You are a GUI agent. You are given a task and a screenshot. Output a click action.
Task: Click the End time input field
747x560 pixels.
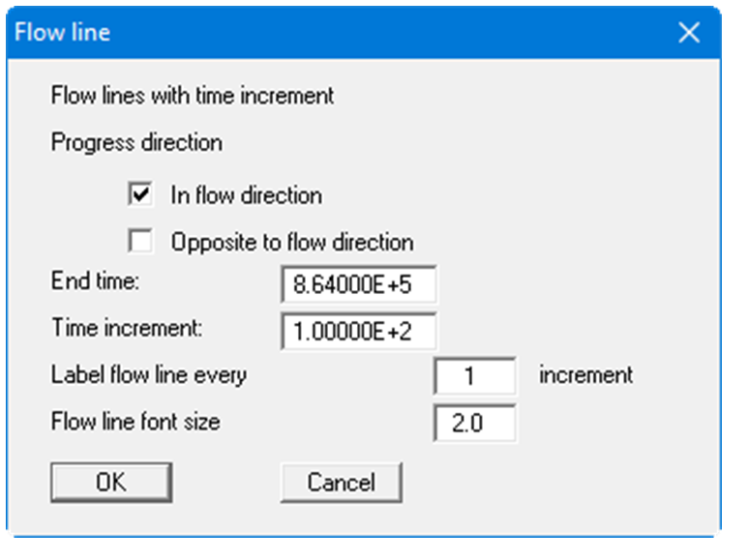pyautogui.click(x=358, y=285)
